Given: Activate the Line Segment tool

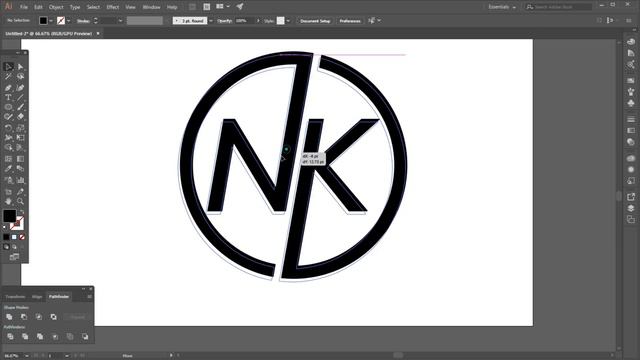Looking at the screenshot, I should pyautogui.click(x=20, y=98).
